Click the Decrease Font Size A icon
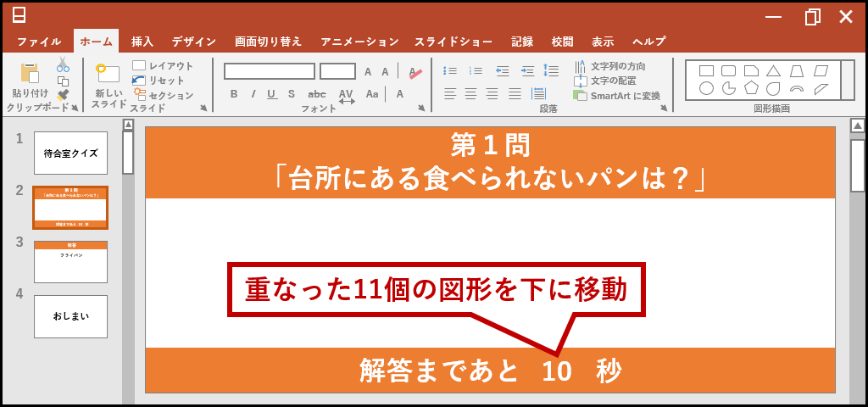Image resolution: width=868 pixels, height=407 pixels. pyautogui.click(x=386, y=71)
